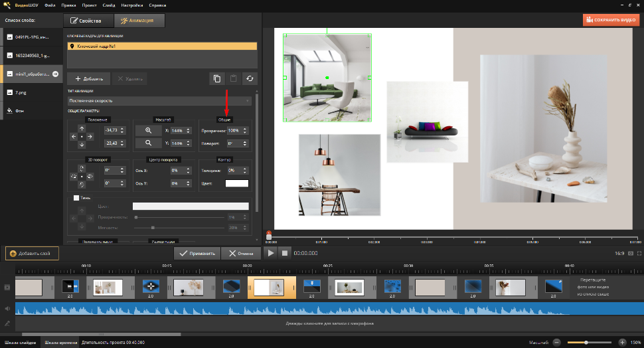Click the shadow color white bar
644x348 pixels.
click(x=191, y=207)
